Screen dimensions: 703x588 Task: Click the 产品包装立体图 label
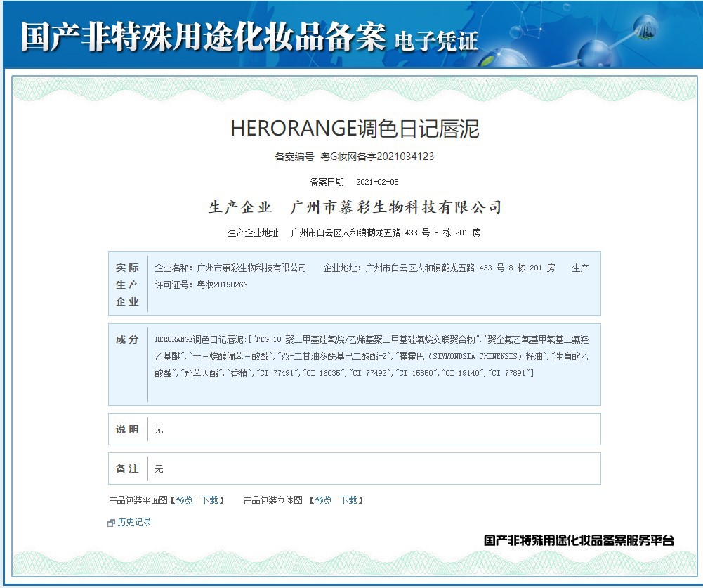click(273, 501)
